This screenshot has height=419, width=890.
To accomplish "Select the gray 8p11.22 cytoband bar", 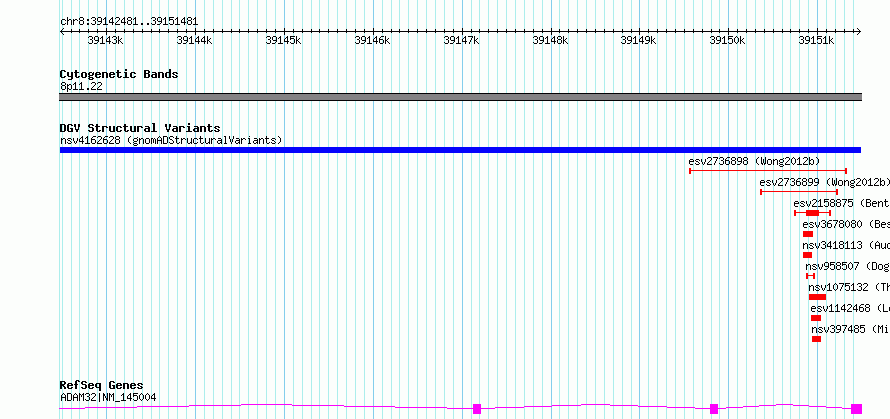I will (x=460, y=97).
